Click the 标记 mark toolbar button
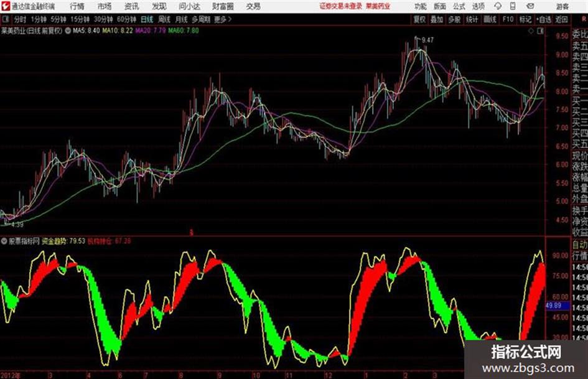 point(525,19)
